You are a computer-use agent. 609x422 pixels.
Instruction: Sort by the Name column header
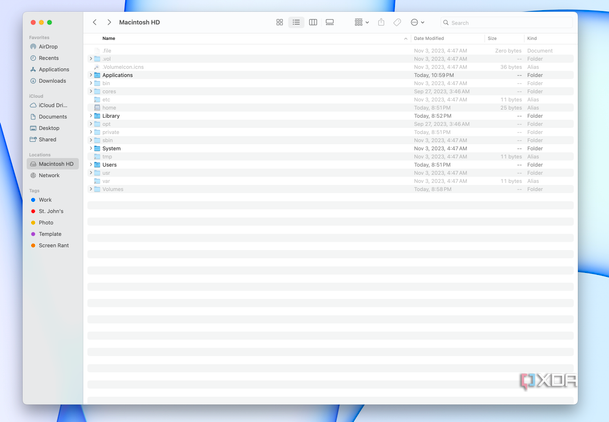click(x=109, y=38)
